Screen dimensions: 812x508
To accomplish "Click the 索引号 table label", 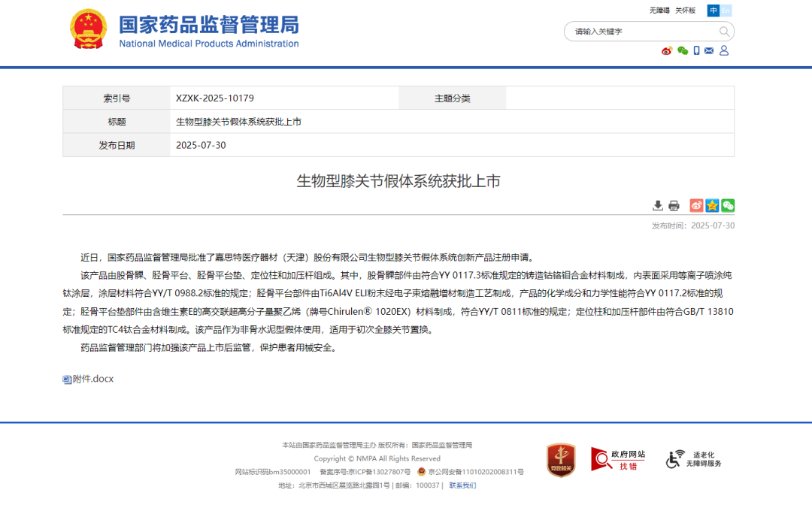I will [x=117, y=98].
